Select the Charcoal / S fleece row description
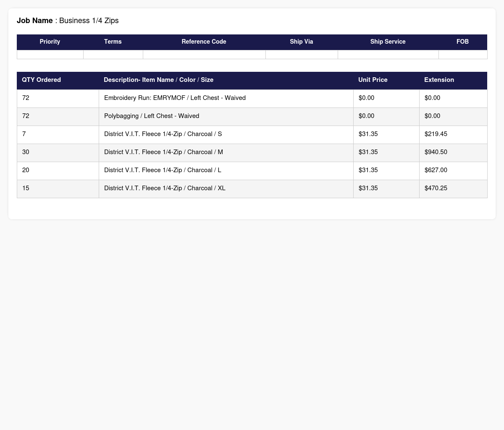Screen dimensions: 504x430 coord(163,134)
